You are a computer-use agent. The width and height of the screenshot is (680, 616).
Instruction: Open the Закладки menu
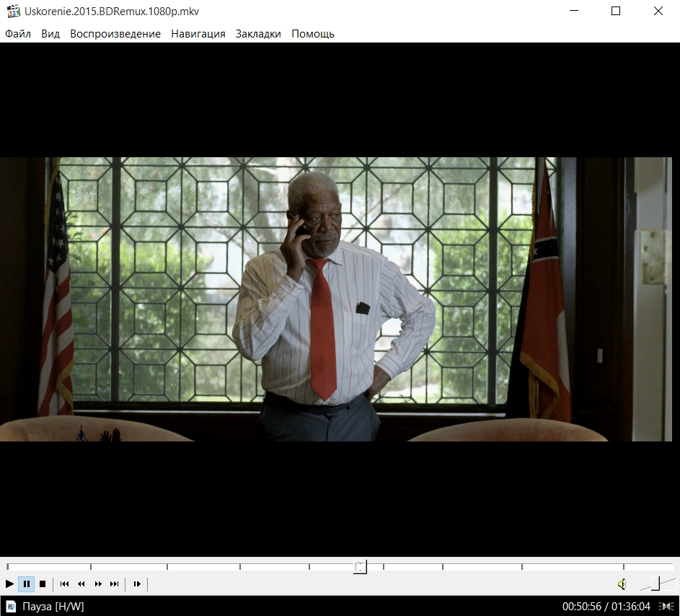coord(258,34)
